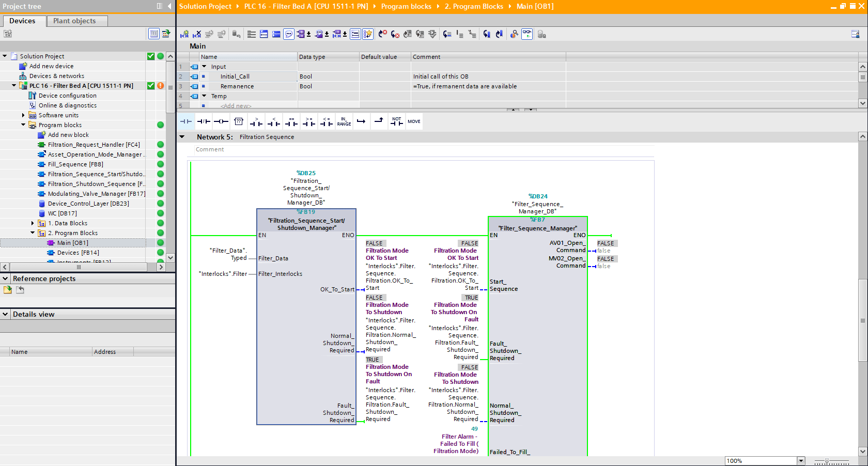The width and height of the screenshot is (868, 466).
Task: Toggle network comments display in toolbar
Action: coord(289,34)
